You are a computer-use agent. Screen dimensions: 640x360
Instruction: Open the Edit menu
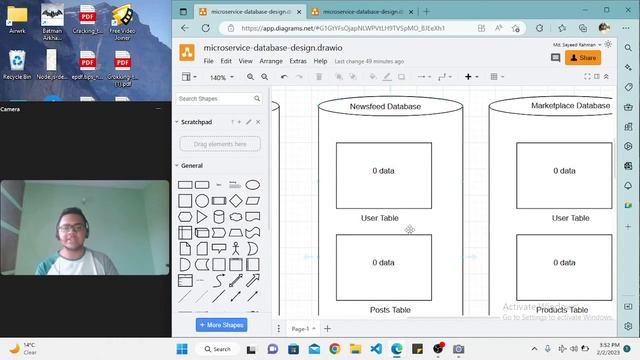click(226, 61)
